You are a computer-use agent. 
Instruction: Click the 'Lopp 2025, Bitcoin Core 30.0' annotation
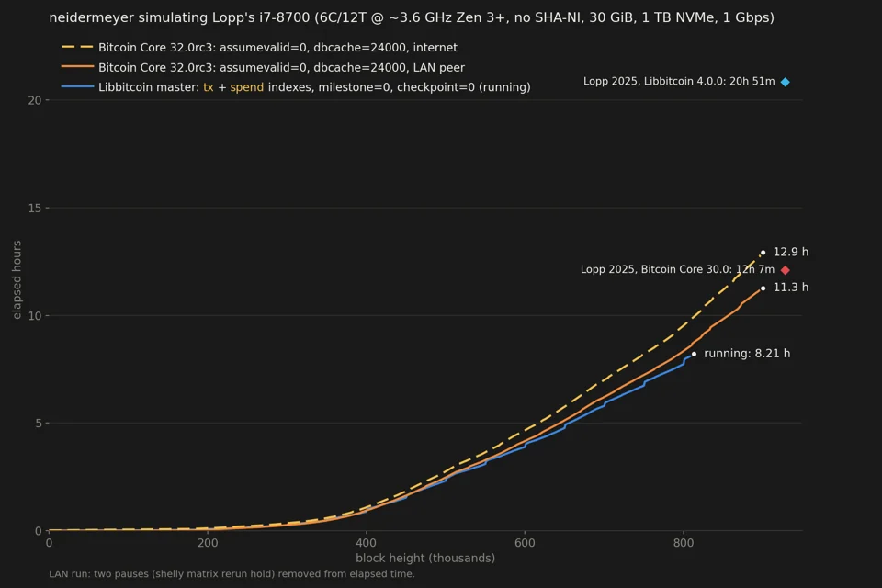click(x=677, y=269)
